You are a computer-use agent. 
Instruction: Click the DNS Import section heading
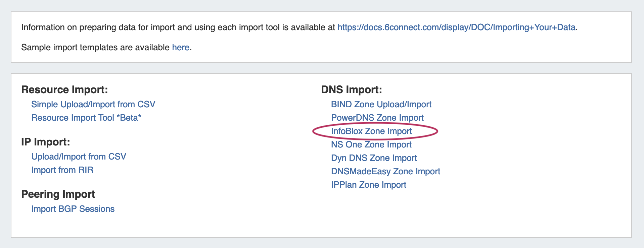pyautogui.click(x=351, y=90)
